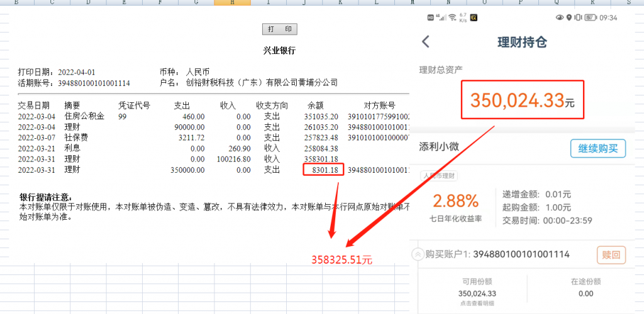Image resolution: width=644 pixels, height=314 pixels.
Task: Click the 交易日期 column heading
Action: tap(34, 106)
